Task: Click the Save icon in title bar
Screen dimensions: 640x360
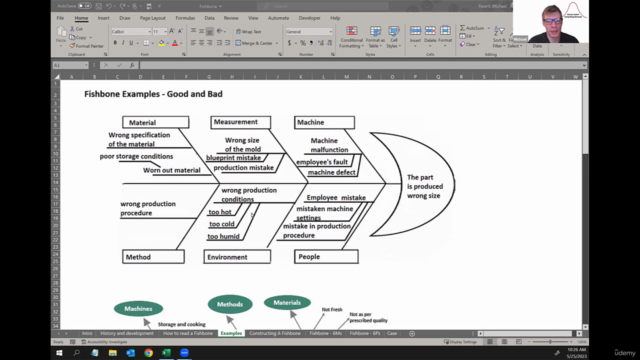Action: point(99,6)
